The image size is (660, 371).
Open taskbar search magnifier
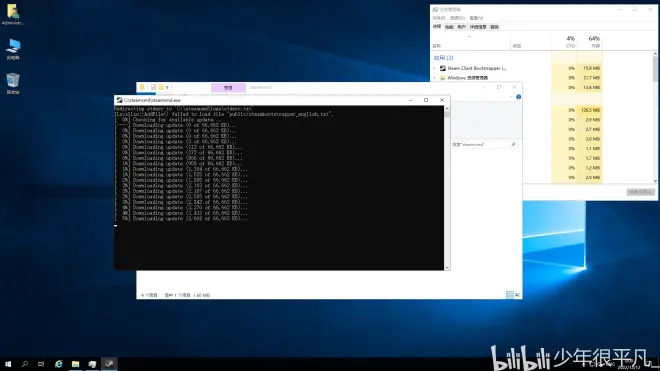pyautogui.click(x=24, y=364)
